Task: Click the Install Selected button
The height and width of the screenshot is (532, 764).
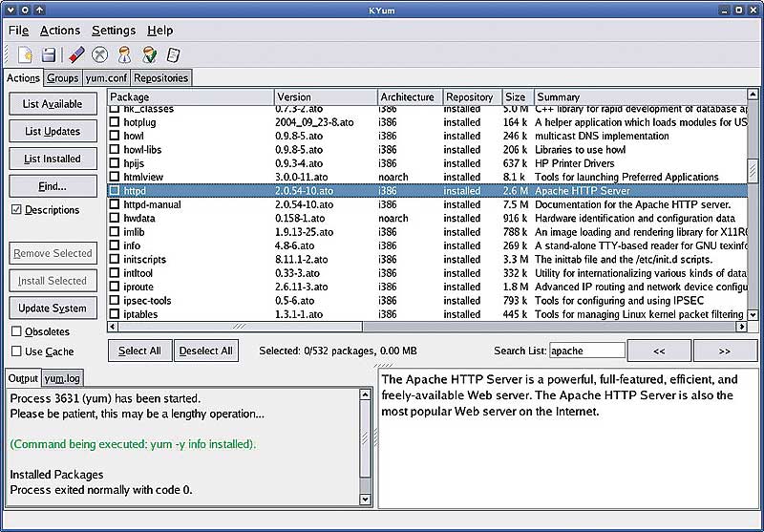Action: (x=53, y=281)
